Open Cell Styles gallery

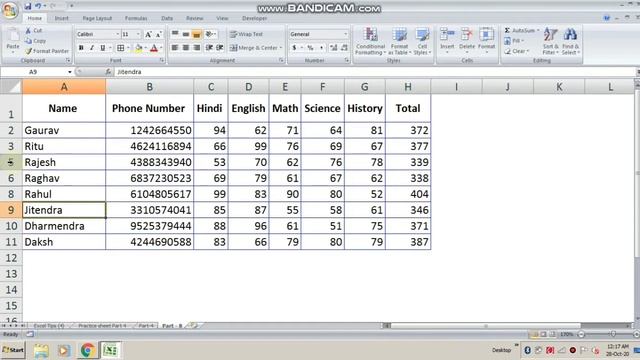(422, 41)
